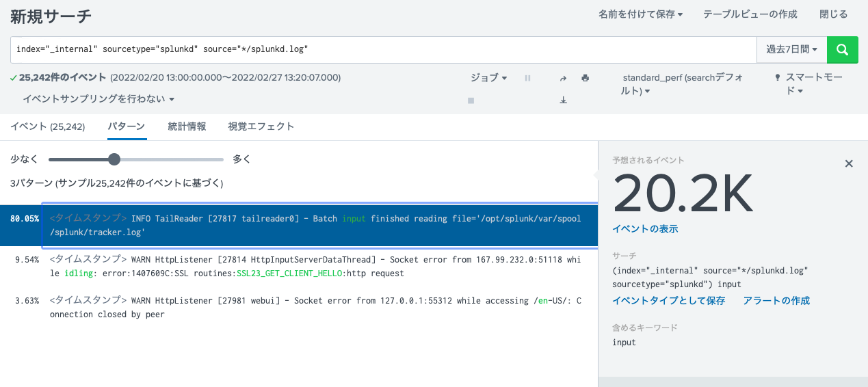Click the pattern sensitivity slider handle
This screenshot has height=387, width=868.
pos(114,159)
